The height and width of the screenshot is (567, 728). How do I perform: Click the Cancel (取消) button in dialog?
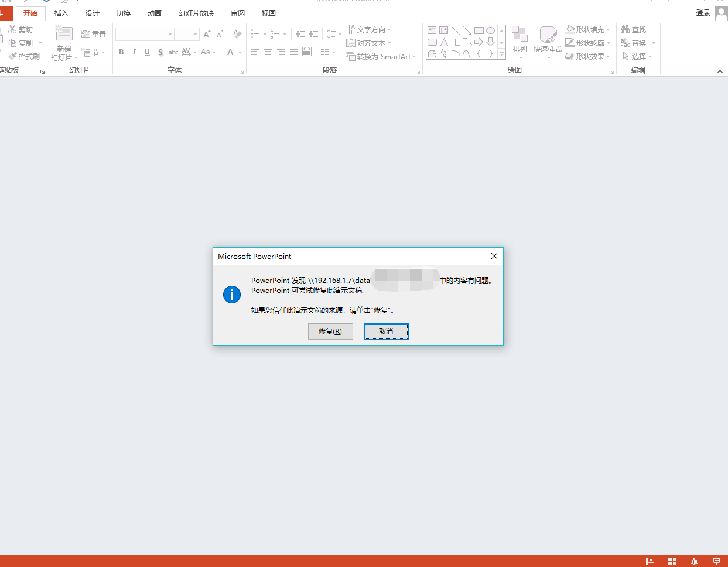coord(386,332)
